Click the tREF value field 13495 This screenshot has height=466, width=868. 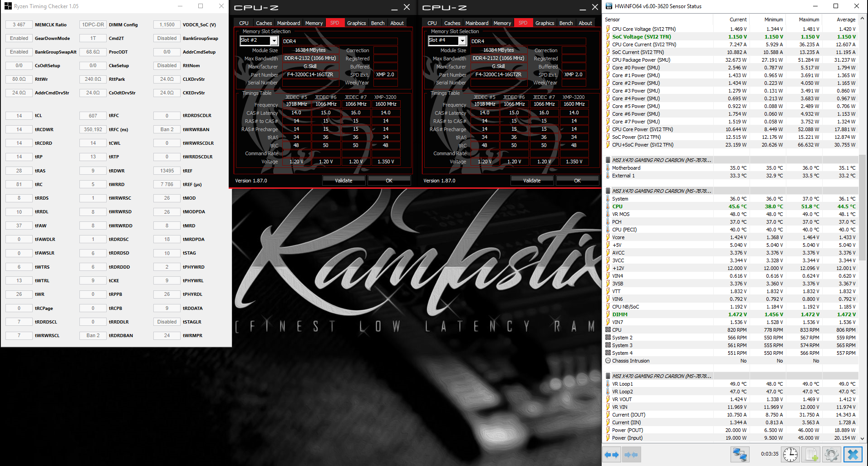click(167, 171)
